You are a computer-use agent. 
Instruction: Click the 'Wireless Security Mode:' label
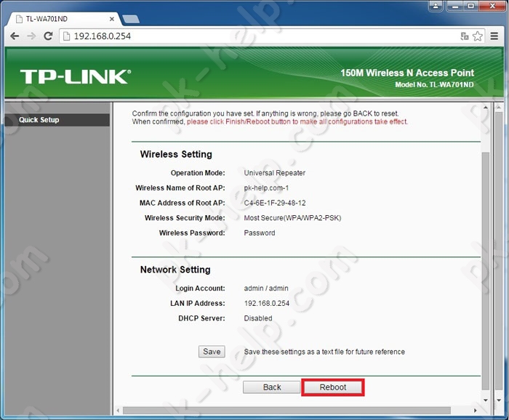[x=185, y=218]
